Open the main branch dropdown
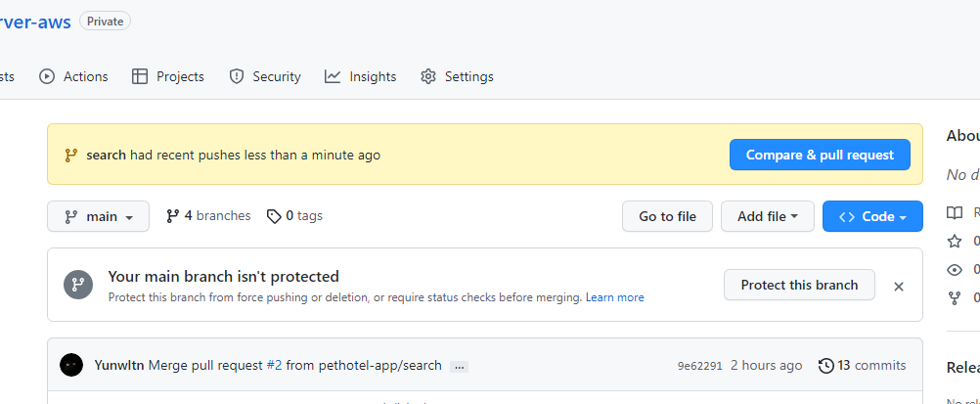 point(98,216)
